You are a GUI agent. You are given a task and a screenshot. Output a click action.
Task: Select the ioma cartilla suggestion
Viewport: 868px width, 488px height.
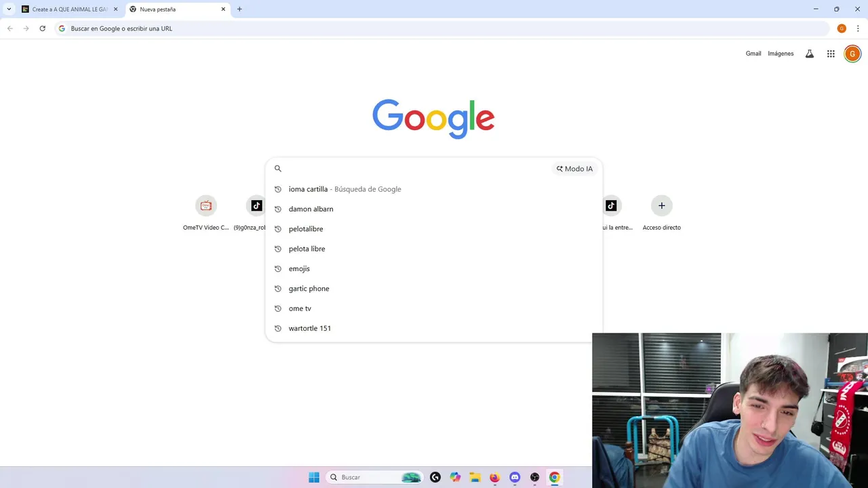point(434,189)
